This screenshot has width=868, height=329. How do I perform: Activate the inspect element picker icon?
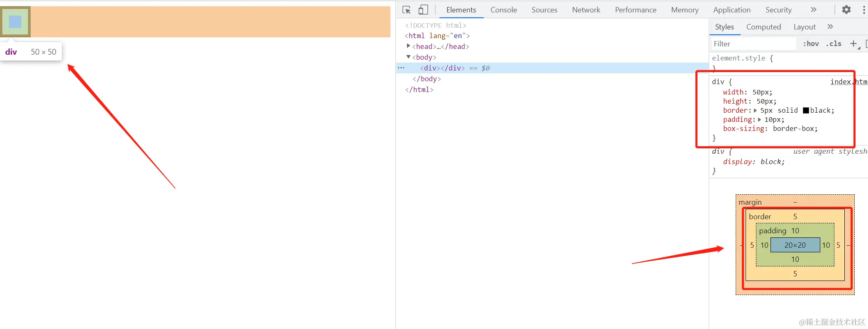point(407,10)
